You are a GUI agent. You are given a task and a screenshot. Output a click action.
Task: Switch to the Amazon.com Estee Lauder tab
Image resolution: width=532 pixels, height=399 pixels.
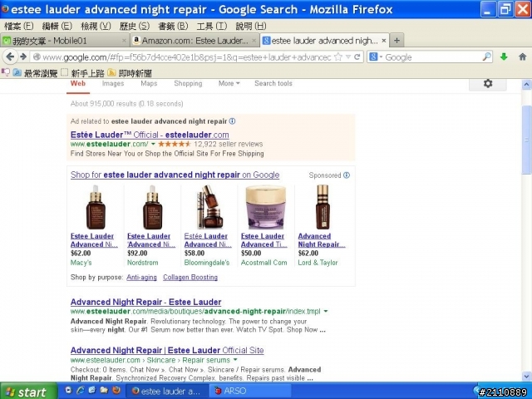click(x=195, y=41)
